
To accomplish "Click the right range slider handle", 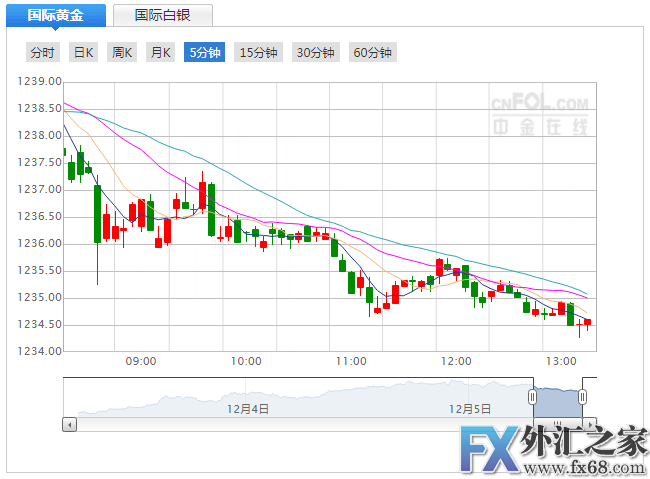I will [582, 398].
